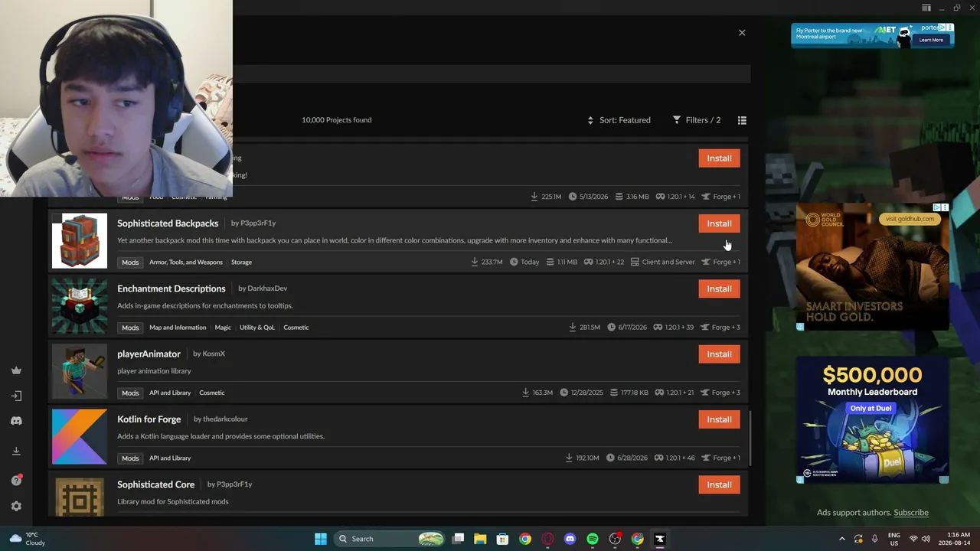
Task: Open Kotlin for Forge project title
Action: pyautogui.click(x=149, y=419)
